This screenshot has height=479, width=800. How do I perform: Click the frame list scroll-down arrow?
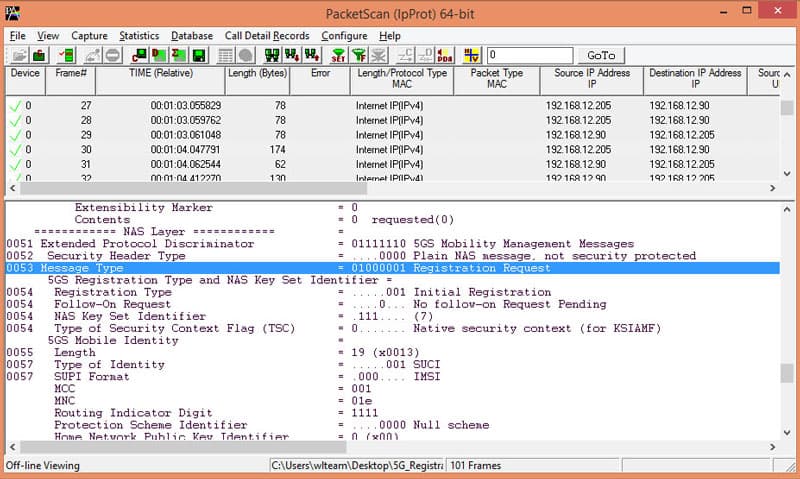click(x=787, y=173)
